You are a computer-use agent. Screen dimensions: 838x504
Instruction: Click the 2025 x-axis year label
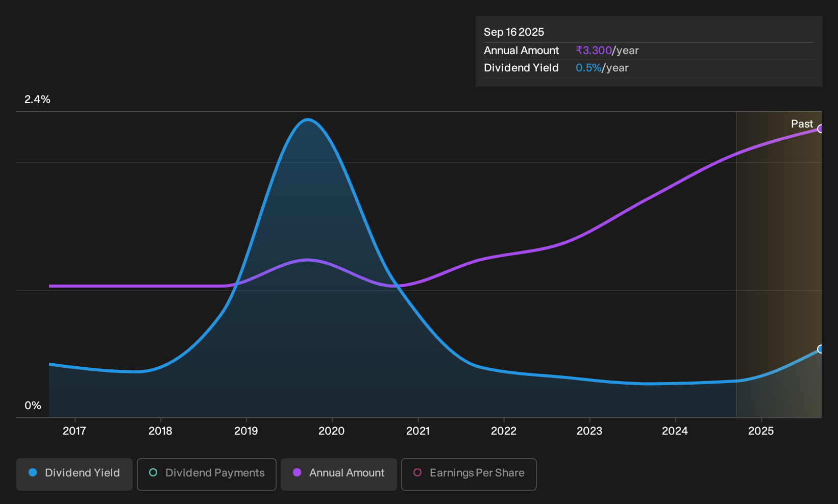click(761, 431)
